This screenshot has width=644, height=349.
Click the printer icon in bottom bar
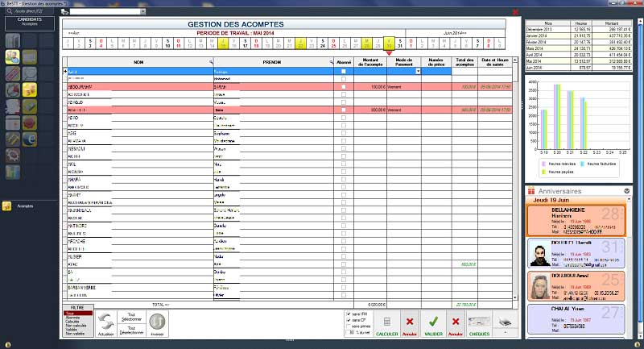click(x=506, y=323)
